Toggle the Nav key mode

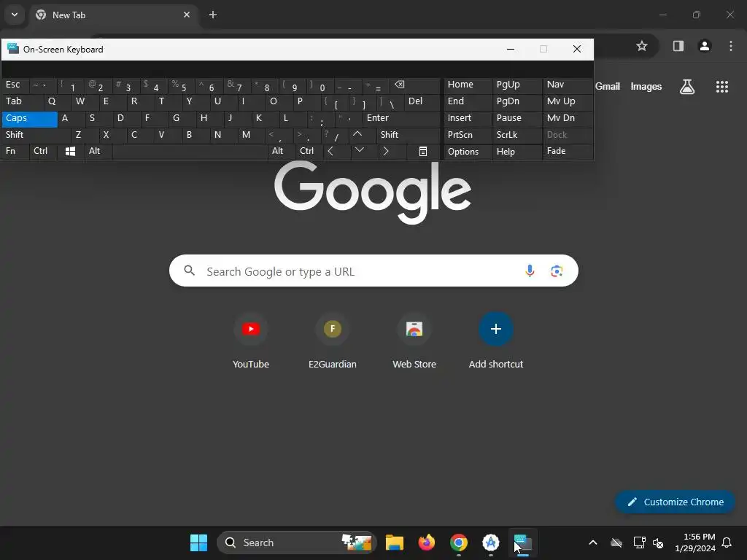click(x=568, y=85)
